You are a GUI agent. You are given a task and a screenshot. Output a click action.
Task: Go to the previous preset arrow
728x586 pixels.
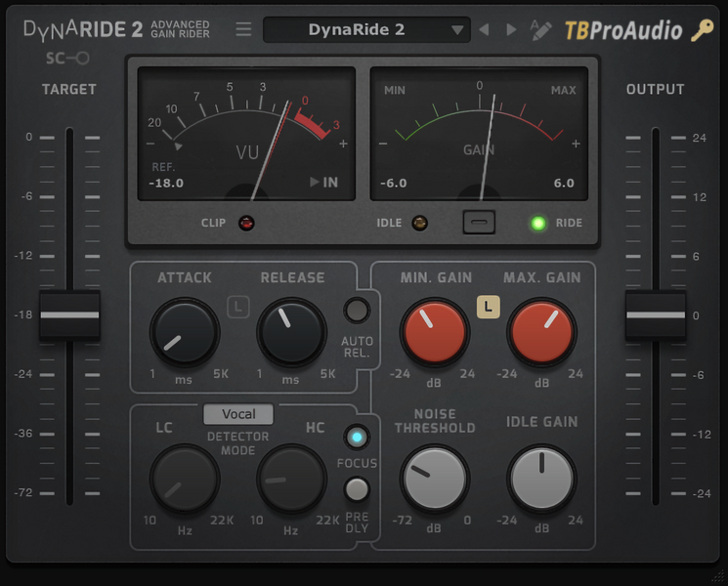pyautogui.click(x=484, y=30)
